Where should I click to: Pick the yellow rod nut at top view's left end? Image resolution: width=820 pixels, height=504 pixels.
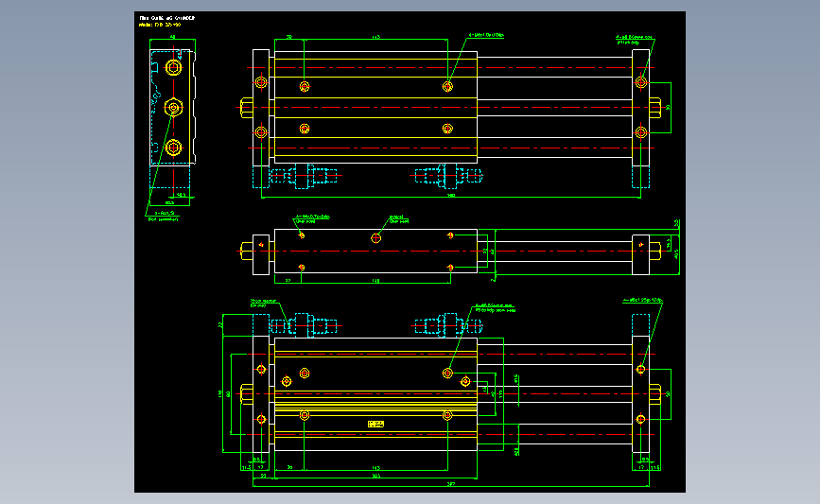[247, 108]
